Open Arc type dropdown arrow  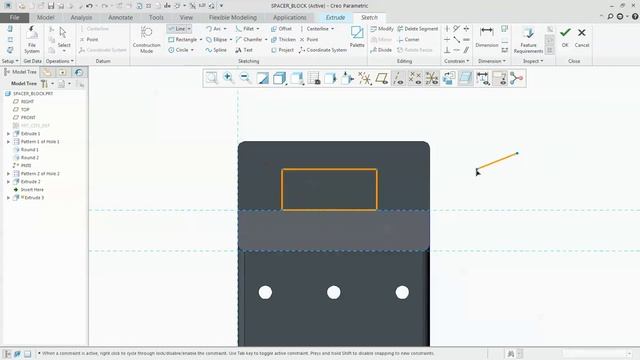pos(225,29)
